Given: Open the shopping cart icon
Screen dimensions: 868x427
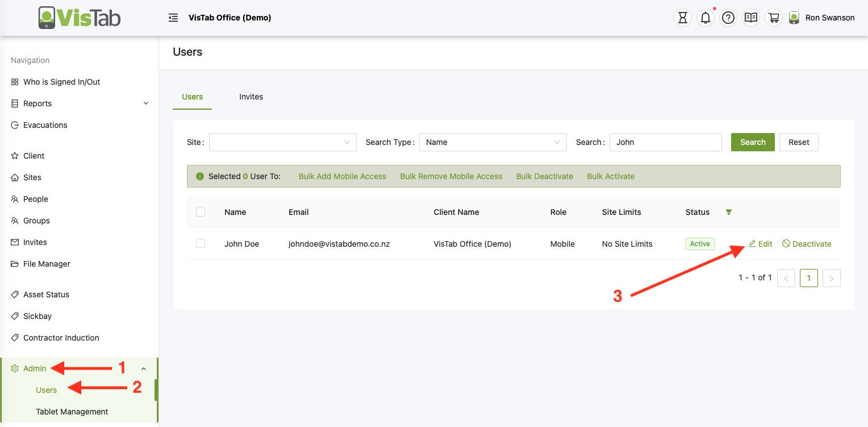Looking at the screenshot, I should (773, 18).
